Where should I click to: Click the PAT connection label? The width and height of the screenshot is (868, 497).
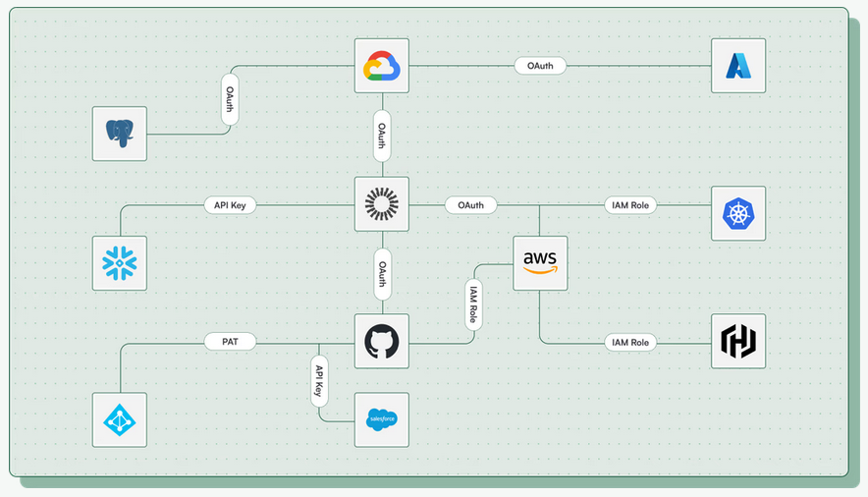point(231,342)
